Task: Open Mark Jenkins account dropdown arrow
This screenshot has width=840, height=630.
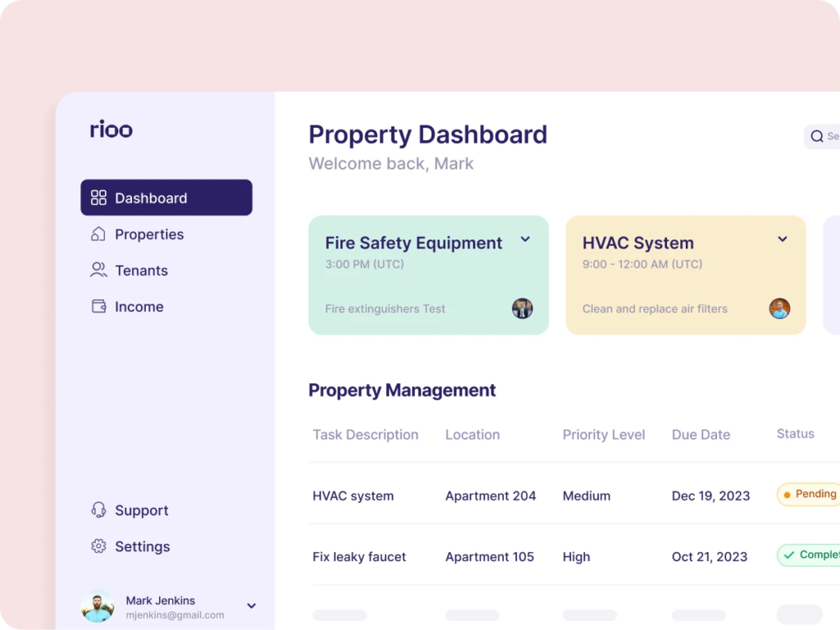Action: click(x=251, y=606)
